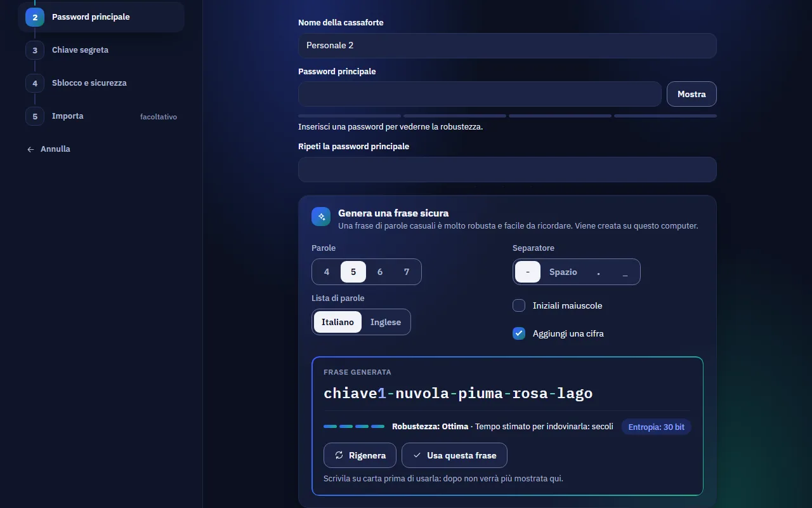Click the sparkle icon beside Genera una frase sicura
Viewport: 812px width, 508px height.
point(321,217)
